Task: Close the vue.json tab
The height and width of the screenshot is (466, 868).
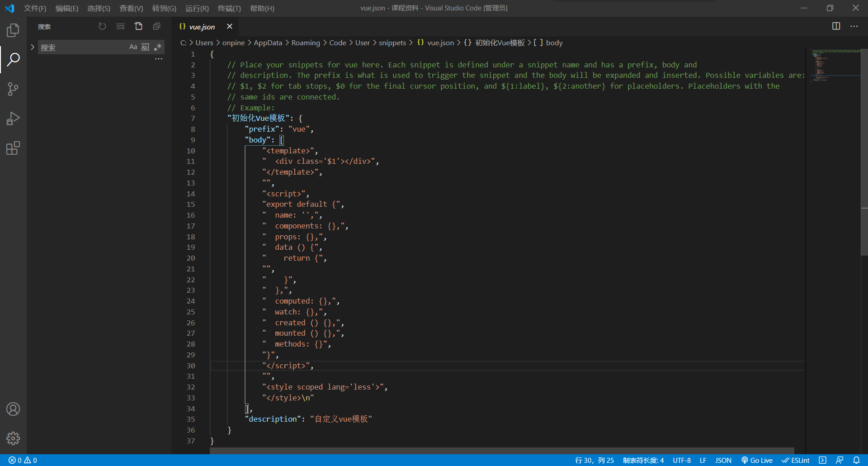Action: 230,26
